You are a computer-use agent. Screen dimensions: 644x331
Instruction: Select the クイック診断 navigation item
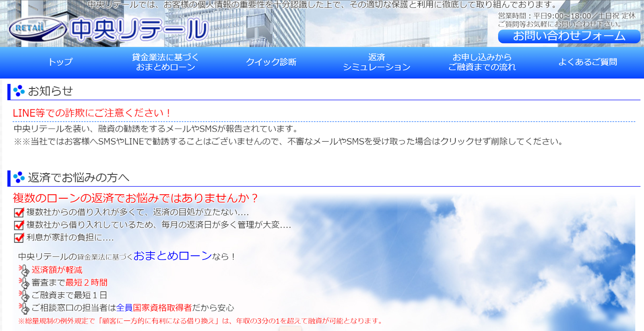tap(271, 62)
